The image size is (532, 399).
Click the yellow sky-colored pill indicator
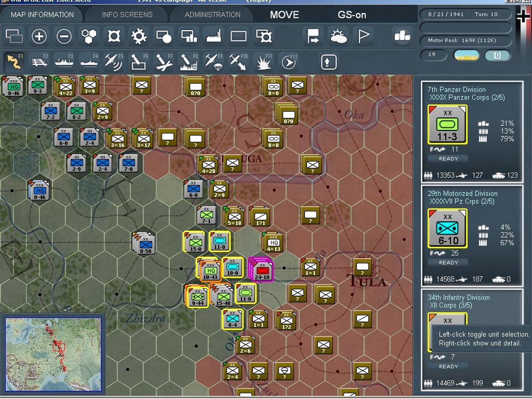coord(466,55)
